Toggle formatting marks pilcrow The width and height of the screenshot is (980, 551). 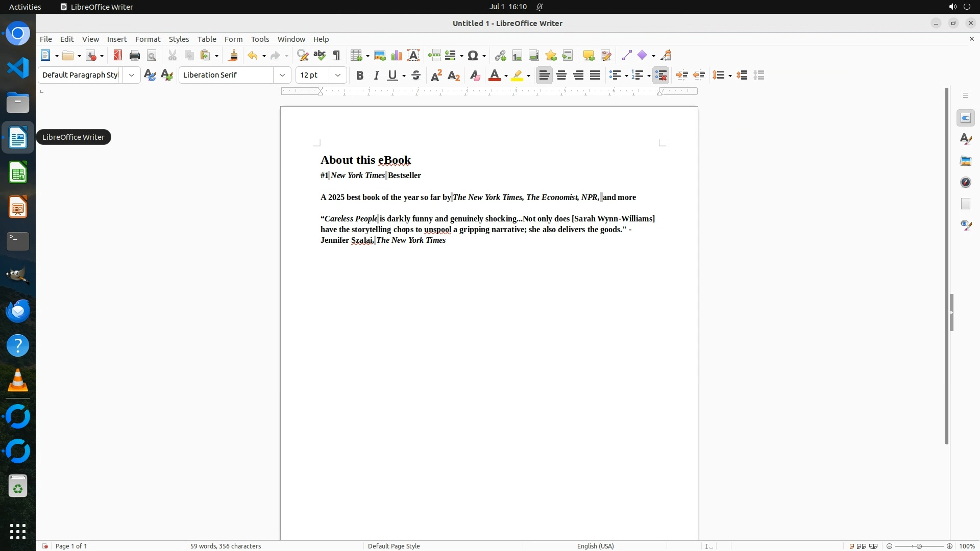click(x=336, y=56)
